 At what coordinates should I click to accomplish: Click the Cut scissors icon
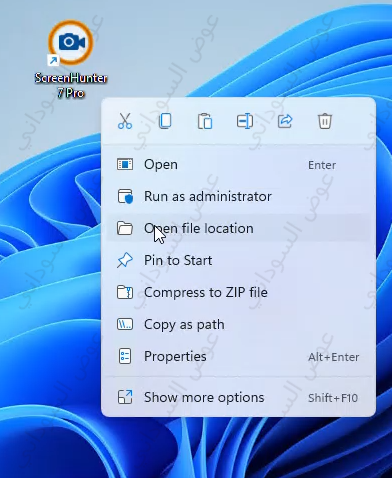tap(125, 121)
